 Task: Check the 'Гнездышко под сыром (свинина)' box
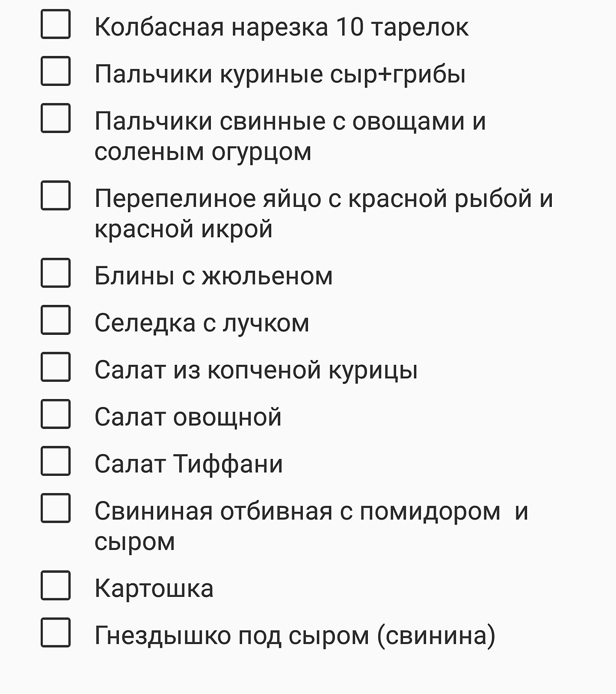pos(56,632)
